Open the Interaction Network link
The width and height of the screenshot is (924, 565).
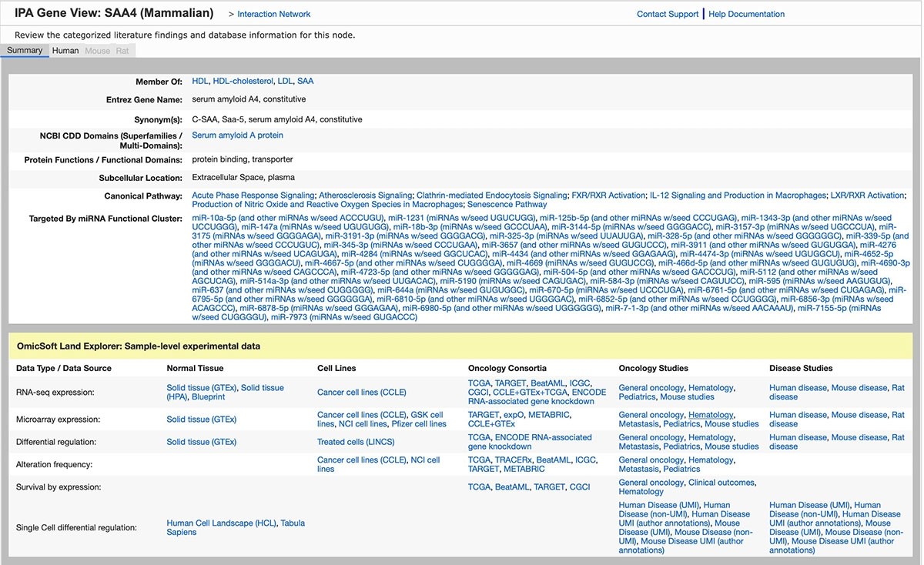273,14
